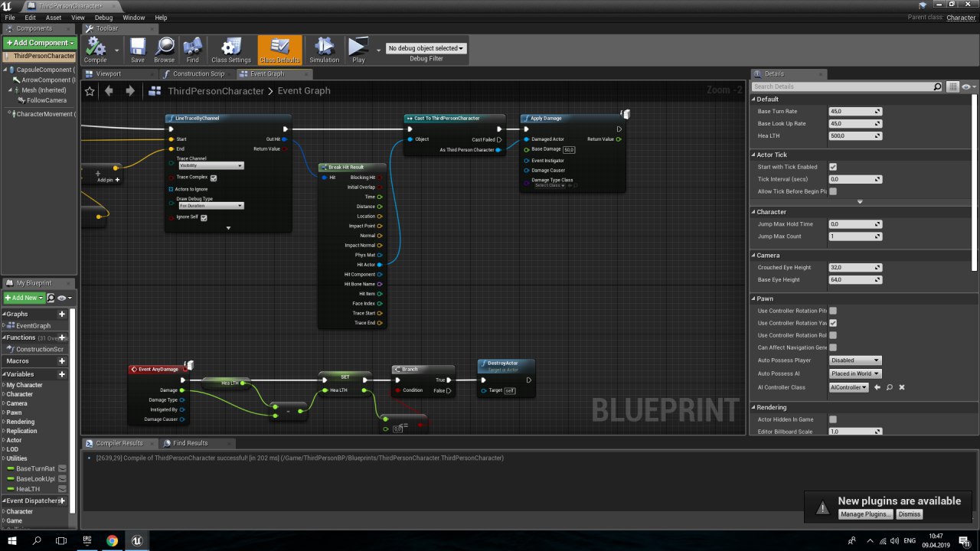Click ThirdPersonCharacter breadcrumb in graph header

pos(216,91)
